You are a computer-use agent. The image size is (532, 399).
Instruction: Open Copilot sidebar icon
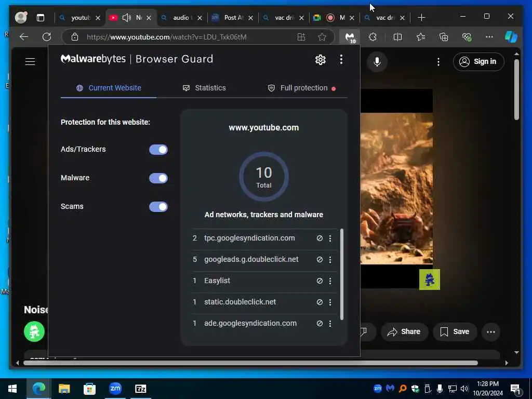(511, 37)
